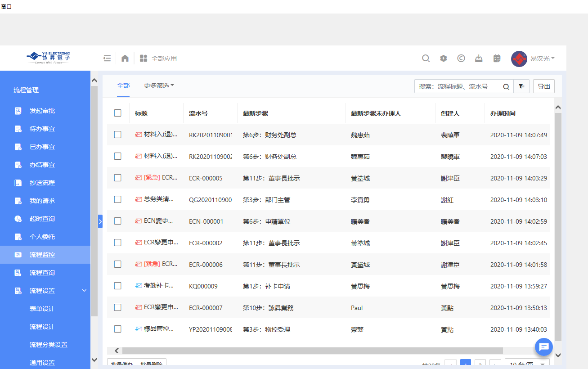Open the calendar icon in the header
Viewport: 588px width, 369px height.
(x=497, y=58)
